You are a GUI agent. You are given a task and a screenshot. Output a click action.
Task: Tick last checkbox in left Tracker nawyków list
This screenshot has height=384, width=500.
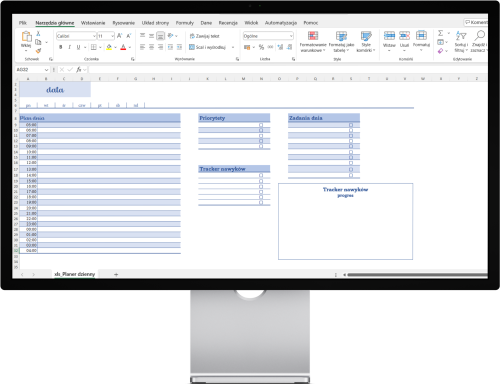click(261, 202)
